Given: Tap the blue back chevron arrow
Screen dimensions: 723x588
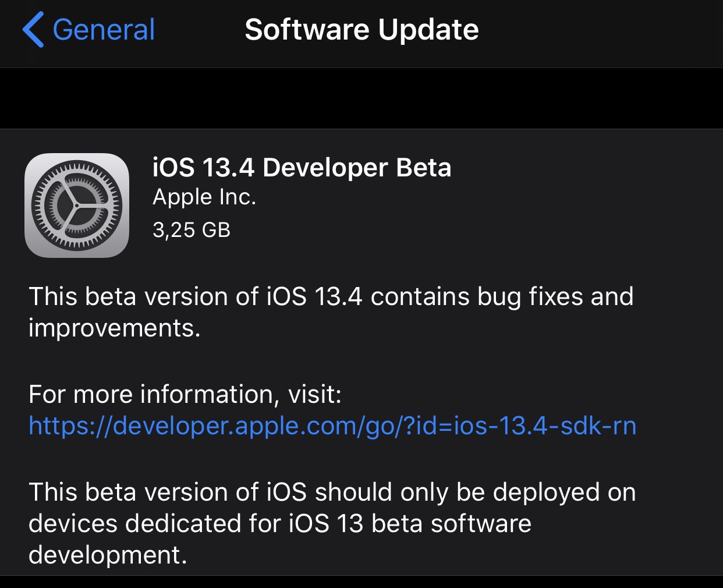Looking at the screenshot, I should (33, 30).
